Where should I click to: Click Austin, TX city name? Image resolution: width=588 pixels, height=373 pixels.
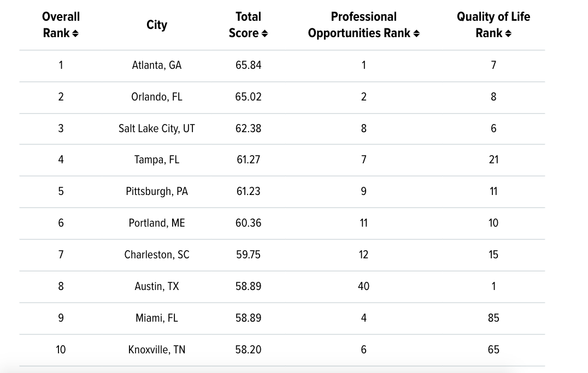pos(157,286)
